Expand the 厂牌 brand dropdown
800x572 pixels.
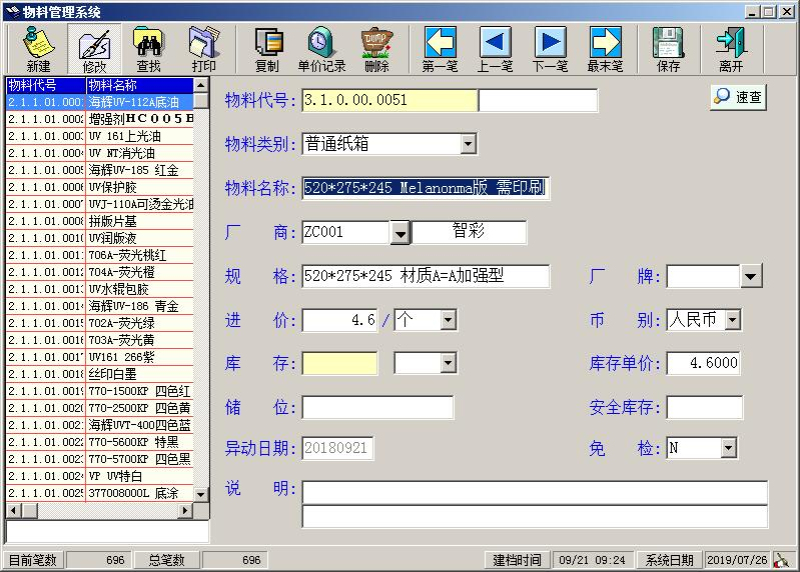751,276
